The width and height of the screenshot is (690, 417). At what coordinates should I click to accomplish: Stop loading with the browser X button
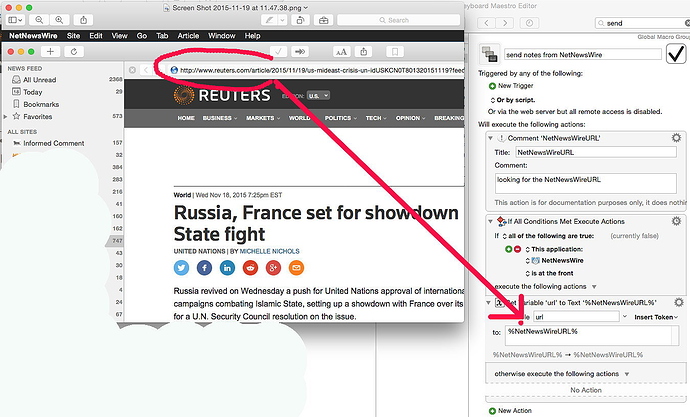pyautogui.click(x=132, y=70)
